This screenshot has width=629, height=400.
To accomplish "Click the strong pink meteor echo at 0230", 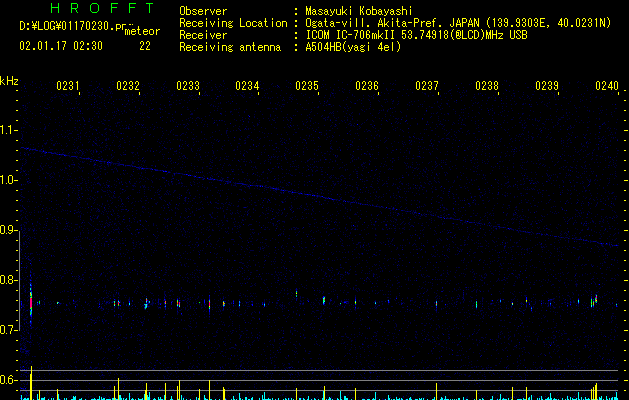I will tap(31, 302).
